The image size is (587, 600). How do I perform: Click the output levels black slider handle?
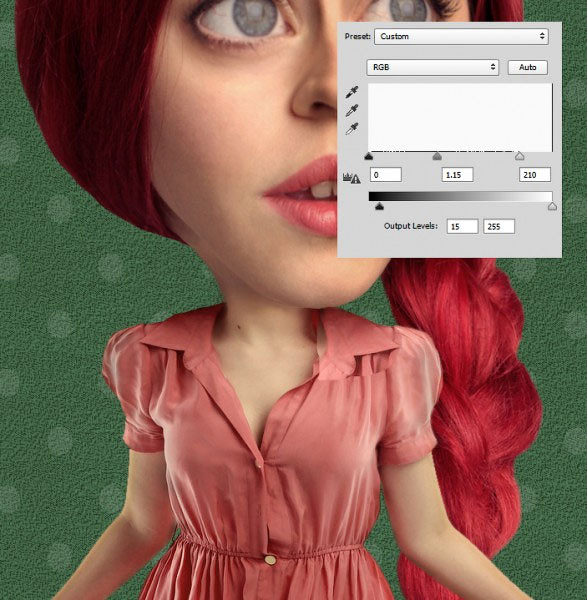tap(379, 207)
